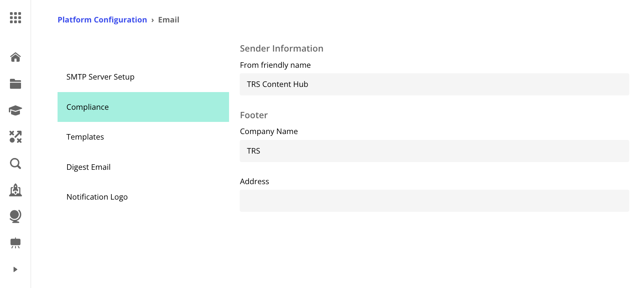This screenshot has height=288, width=644.
Task: Select the Compliance menu item
Action: pos(143,107)
